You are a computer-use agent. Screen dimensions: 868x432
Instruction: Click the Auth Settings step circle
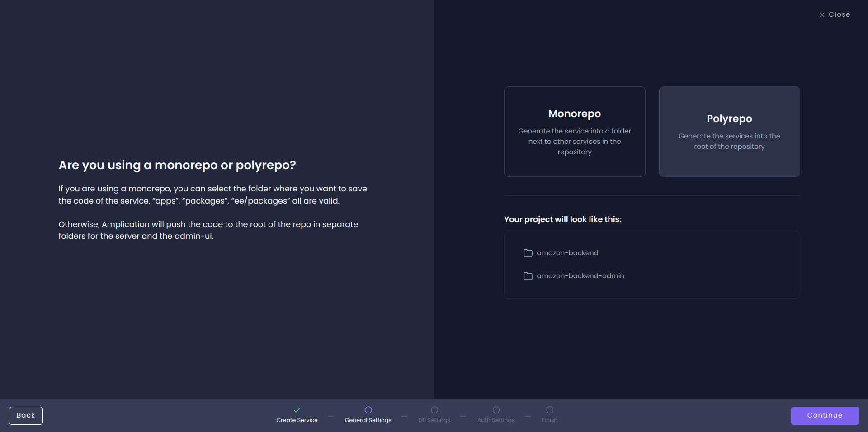495,410
